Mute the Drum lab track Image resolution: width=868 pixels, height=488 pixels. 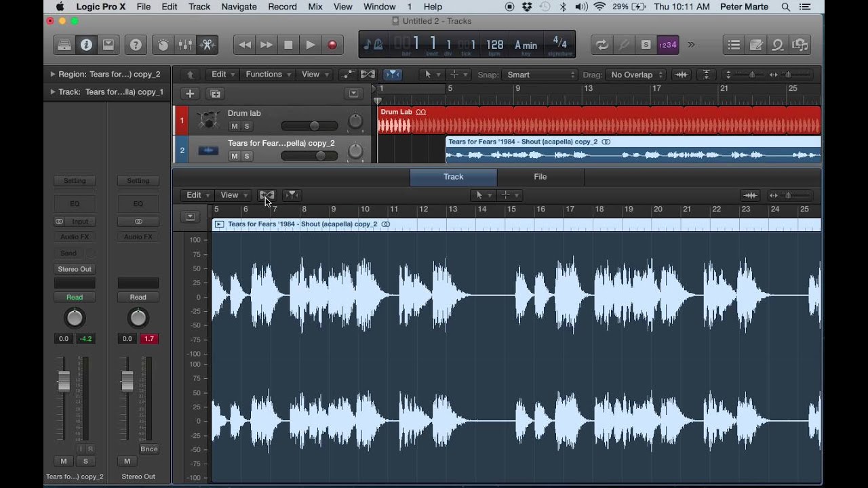click(x=235, y=126)
